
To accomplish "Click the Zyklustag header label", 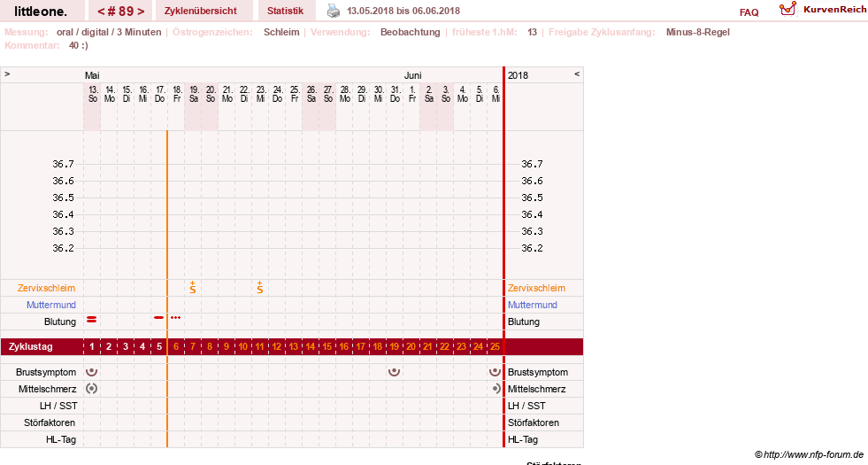I will 31,346.
